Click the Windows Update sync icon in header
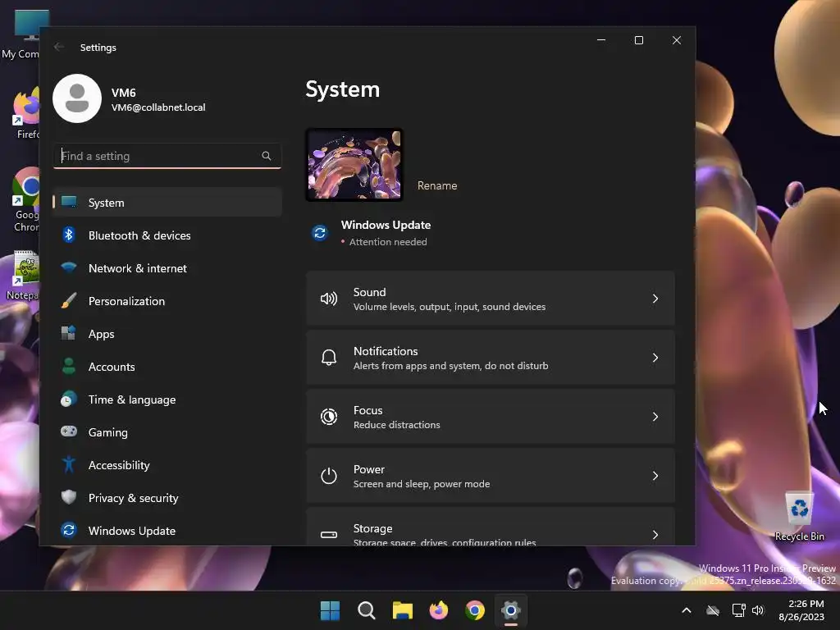This screenshot has height=630, width=840. pyautogui.click(x=320, y=233)
